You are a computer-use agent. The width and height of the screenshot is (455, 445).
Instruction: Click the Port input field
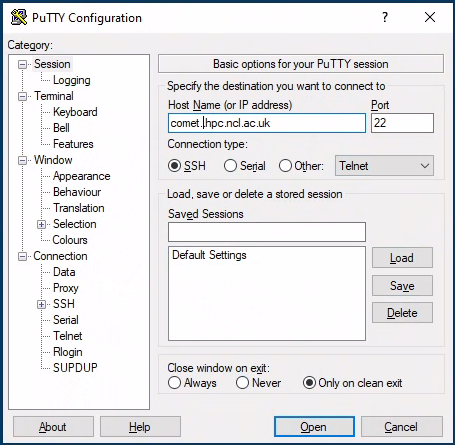(402, 123)
